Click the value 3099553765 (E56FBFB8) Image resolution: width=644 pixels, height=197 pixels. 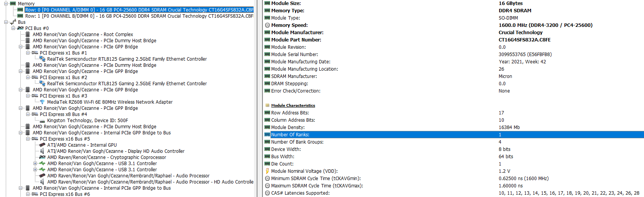point(525,55)
